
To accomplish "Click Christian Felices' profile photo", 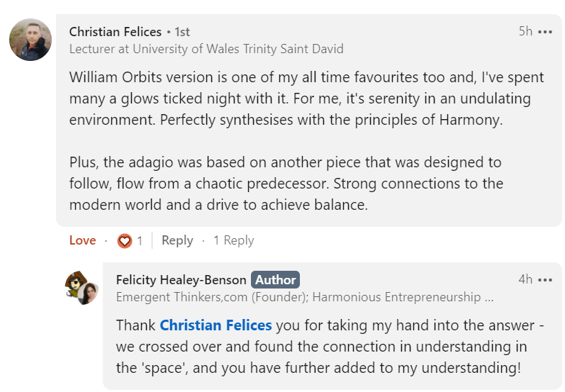I will click(x=30, y=40).
